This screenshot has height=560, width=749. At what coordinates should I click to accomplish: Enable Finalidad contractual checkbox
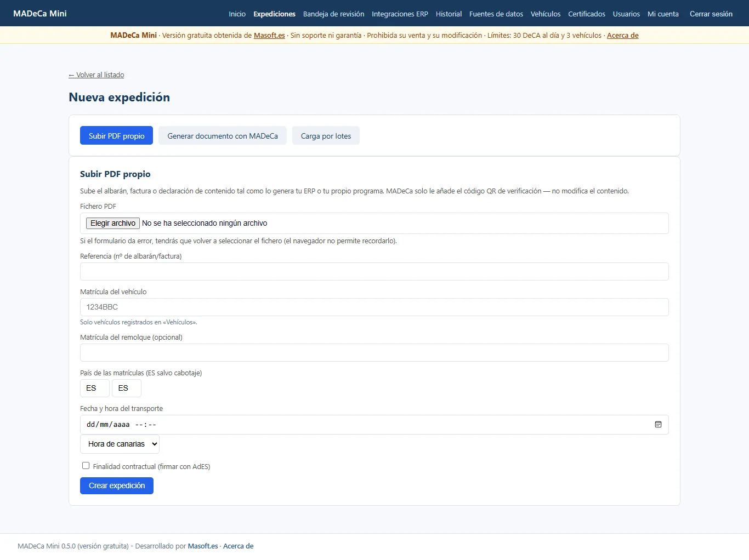[86, 466]
